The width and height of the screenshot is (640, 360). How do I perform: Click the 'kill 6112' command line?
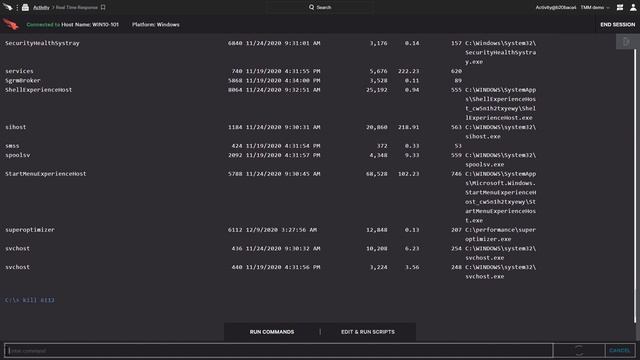(30, 300)
